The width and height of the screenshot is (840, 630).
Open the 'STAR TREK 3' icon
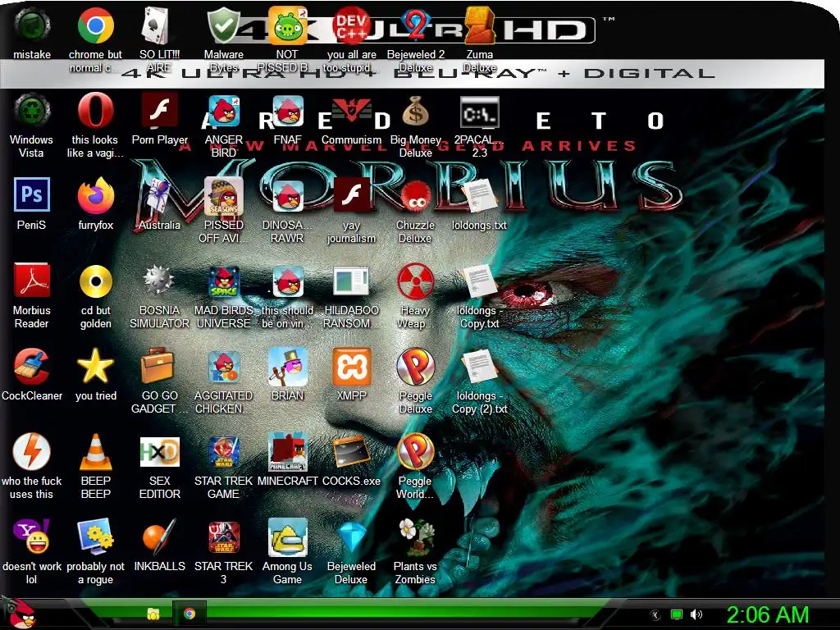[223, 536]
